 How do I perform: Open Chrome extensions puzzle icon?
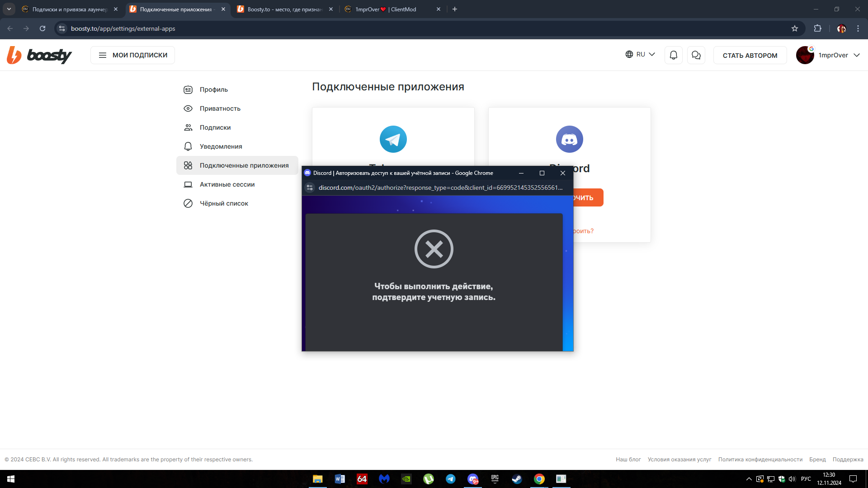tap(817, 28)
